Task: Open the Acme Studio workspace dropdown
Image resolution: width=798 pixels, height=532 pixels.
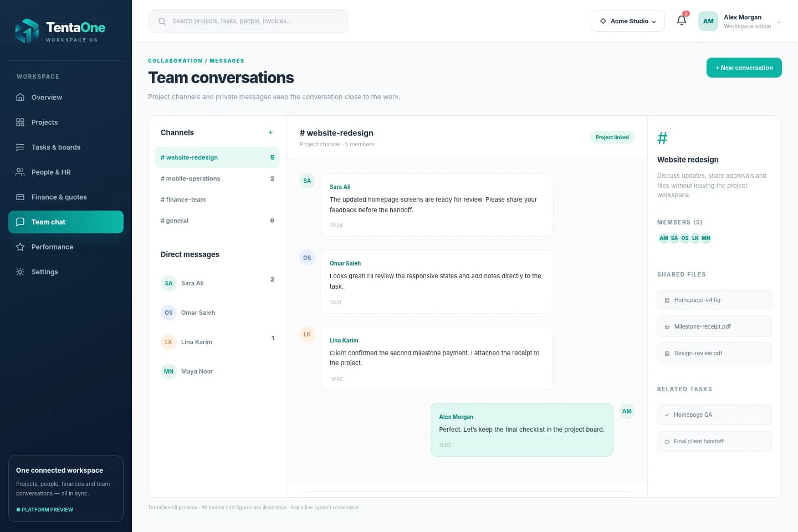Action: [x=628, y=21]
